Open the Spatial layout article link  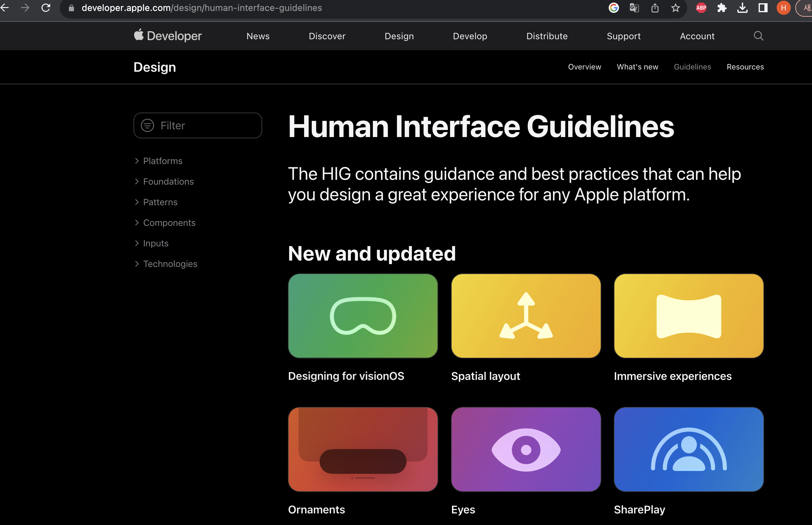[485, 376]
